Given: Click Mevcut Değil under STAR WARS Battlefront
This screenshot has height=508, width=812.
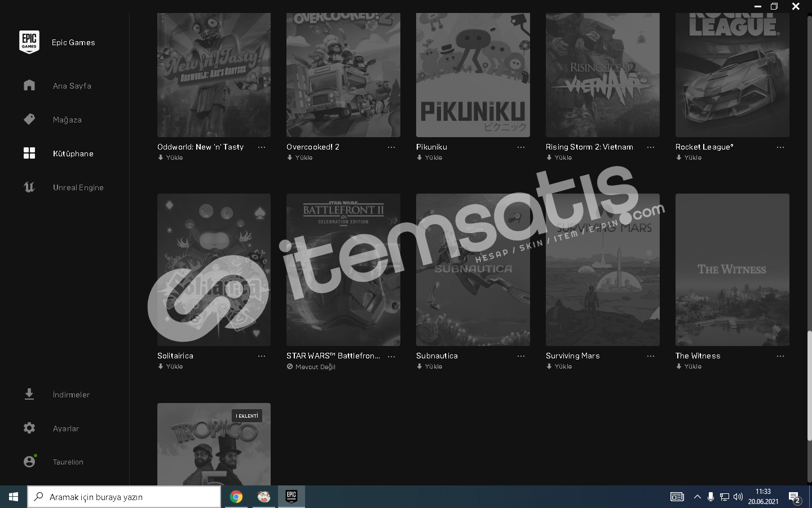Looking at the screenshot, I should click(x=311, y=367).
